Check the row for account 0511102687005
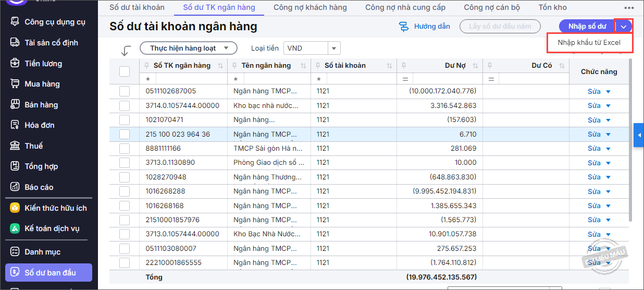Screen dimensions: 644x290 coord(125,91)
